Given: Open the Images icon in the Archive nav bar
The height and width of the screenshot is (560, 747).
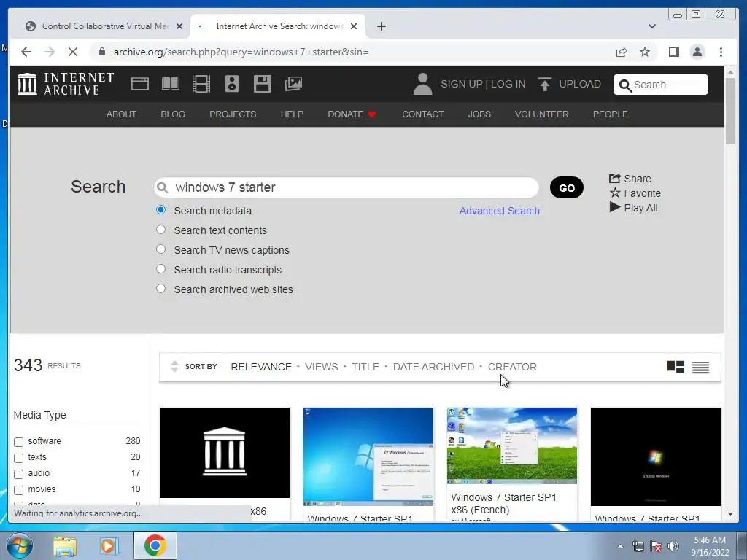Looking at the screenshot, I should point(293,84).
